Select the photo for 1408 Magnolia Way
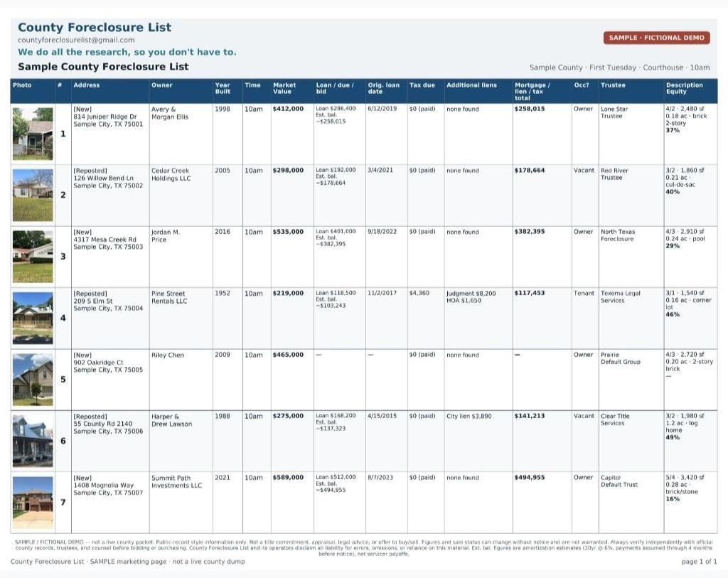This screenshot has width=728, height=578. [33, 503]
